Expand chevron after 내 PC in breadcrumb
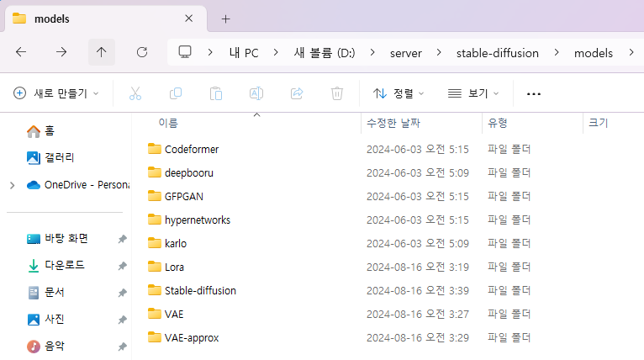This screenshot has width=644, height=360. click(x=276, y=53)
